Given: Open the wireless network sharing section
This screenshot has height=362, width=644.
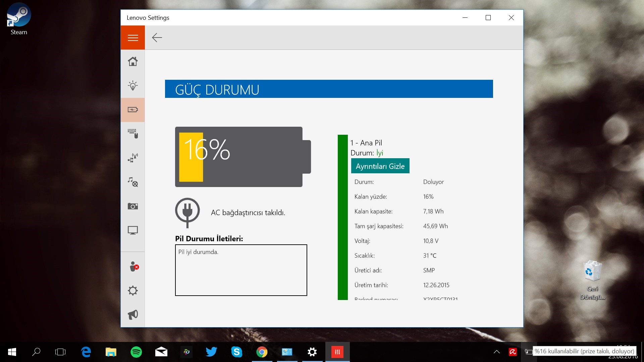Looking at the screenshot, I should pos(133,158).
